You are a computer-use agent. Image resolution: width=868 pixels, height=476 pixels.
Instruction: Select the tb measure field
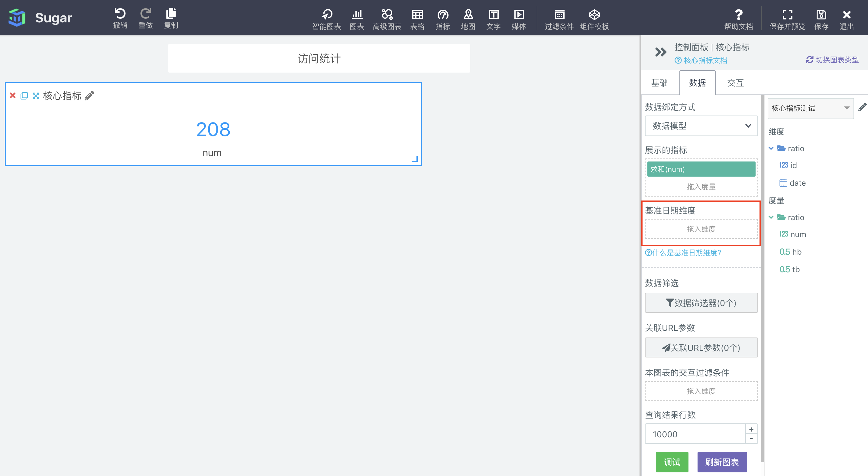[789, 269]
